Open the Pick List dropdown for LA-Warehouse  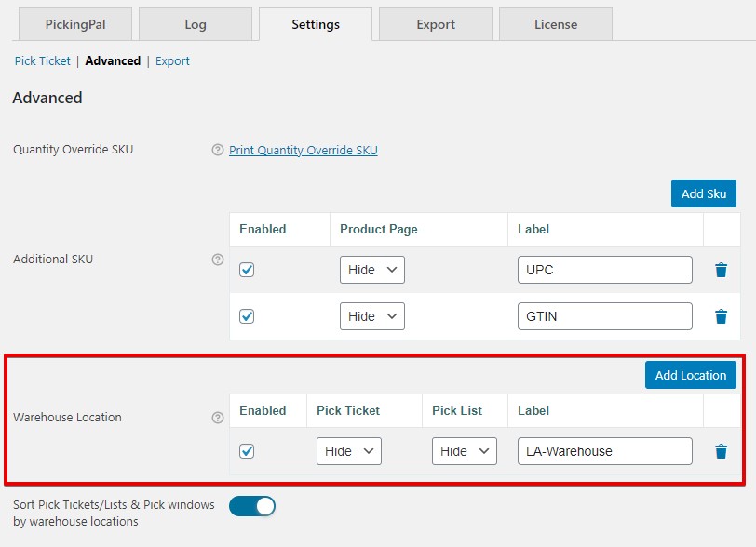tap(463, 450)
